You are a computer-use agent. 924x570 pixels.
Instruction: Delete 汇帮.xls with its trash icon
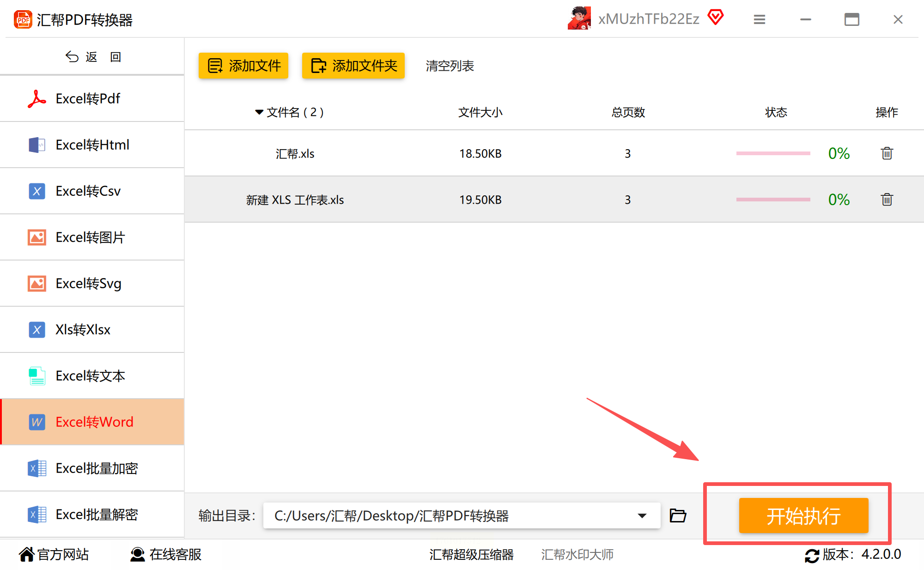click(887, 153)
